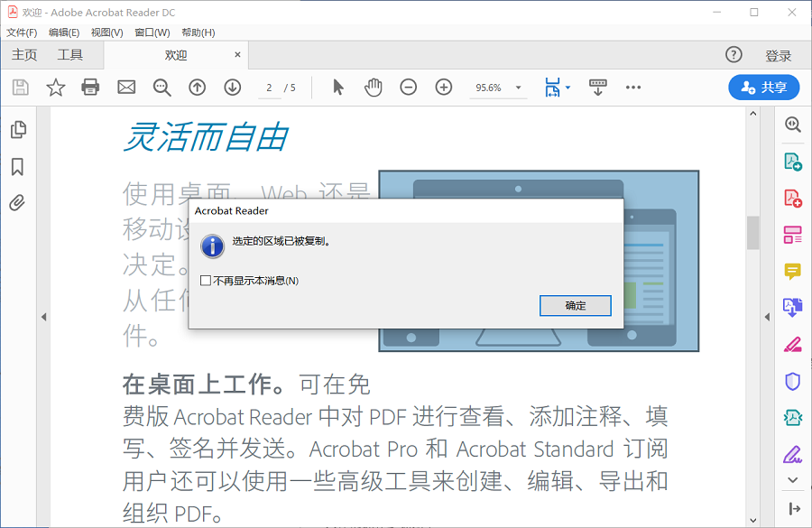Viewport: 812px width, 528px height.
Task: Collapse right tools pane arrow
Action: 767,317
